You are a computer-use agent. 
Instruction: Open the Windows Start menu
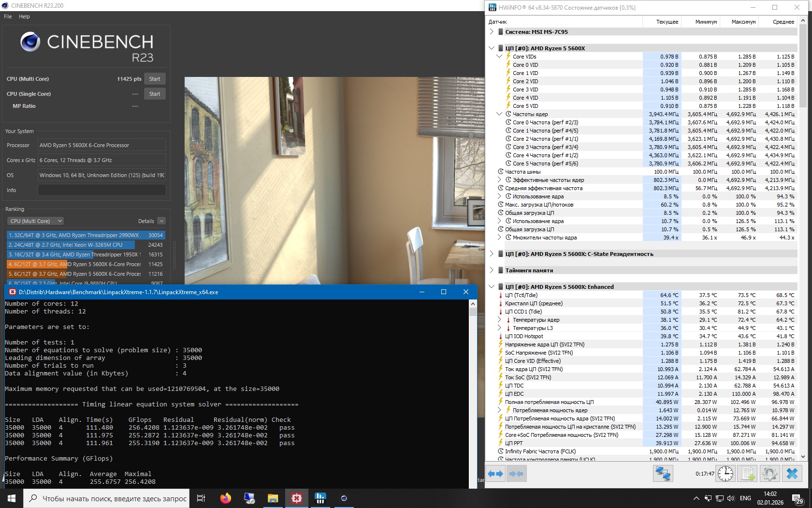(12, 498)
